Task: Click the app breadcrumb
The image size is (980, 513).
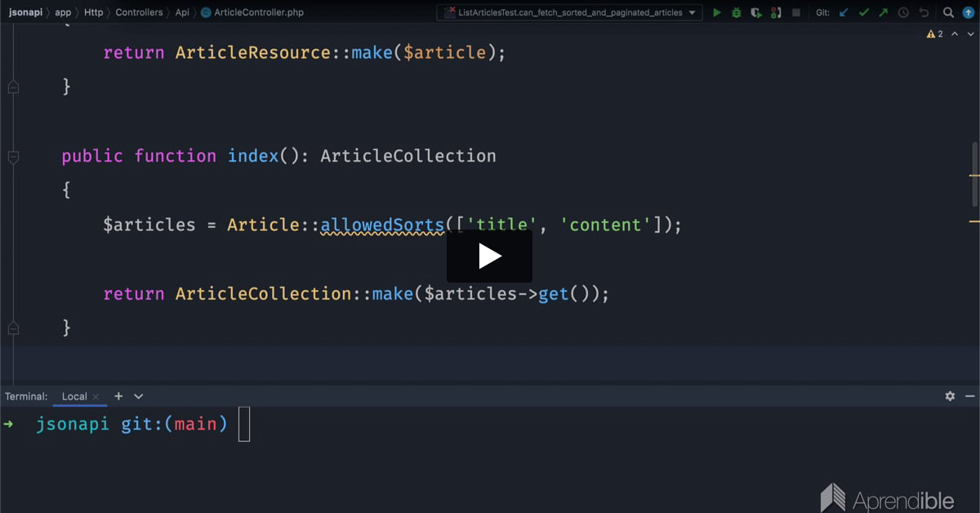Action: (x=63, y=12)
